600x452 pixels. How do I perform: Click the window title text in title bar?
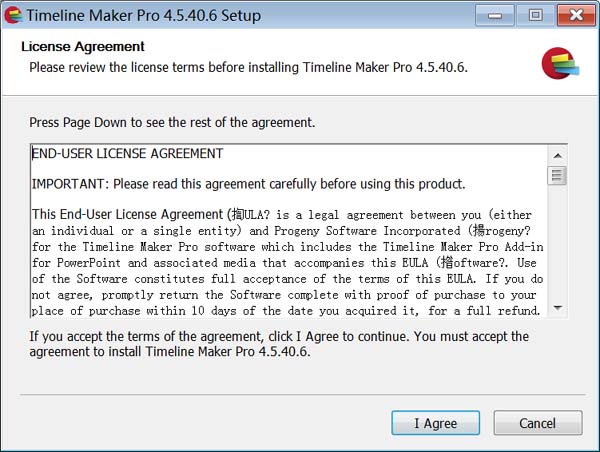coord(143,16)
